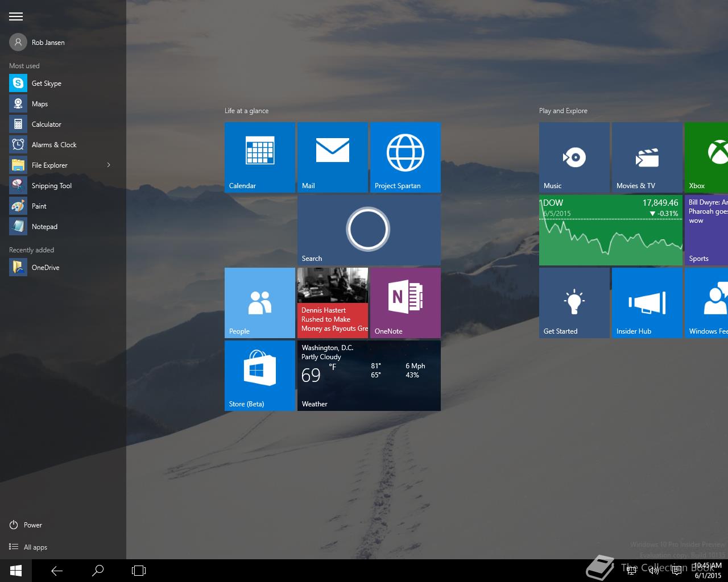Viewport: 728px width, 582px height.
Task: Launch Project Spartan browser tile
Action: [406, 157]
